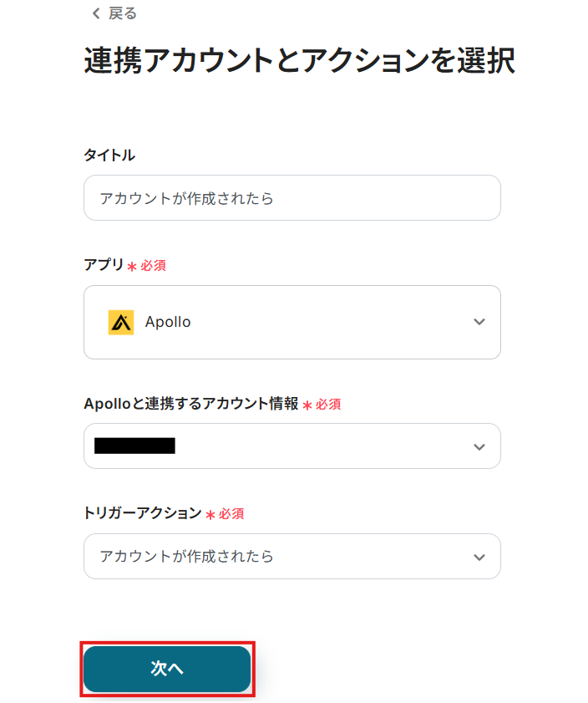Open the アプリ dropdown showing Apollo
This screenshot has width=588, height=703.
(x=292, y=322)
